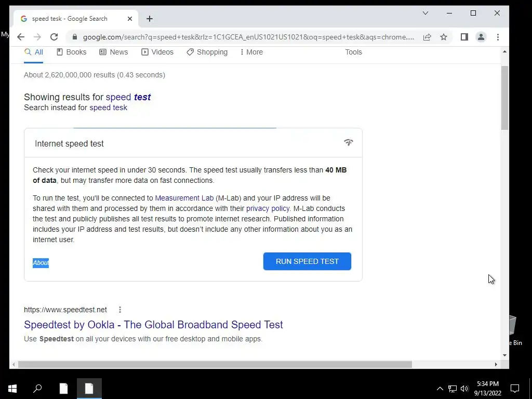Click the Wi-Fi speed icon in speed test card

349,142
